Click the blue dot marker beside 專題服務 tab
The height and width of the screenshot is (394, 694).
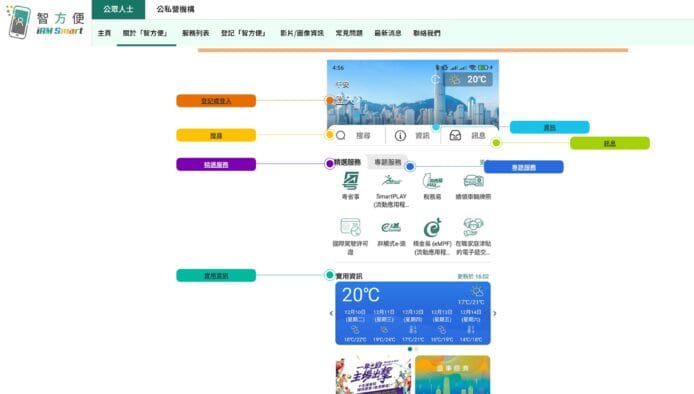click(x=410, y=166)
